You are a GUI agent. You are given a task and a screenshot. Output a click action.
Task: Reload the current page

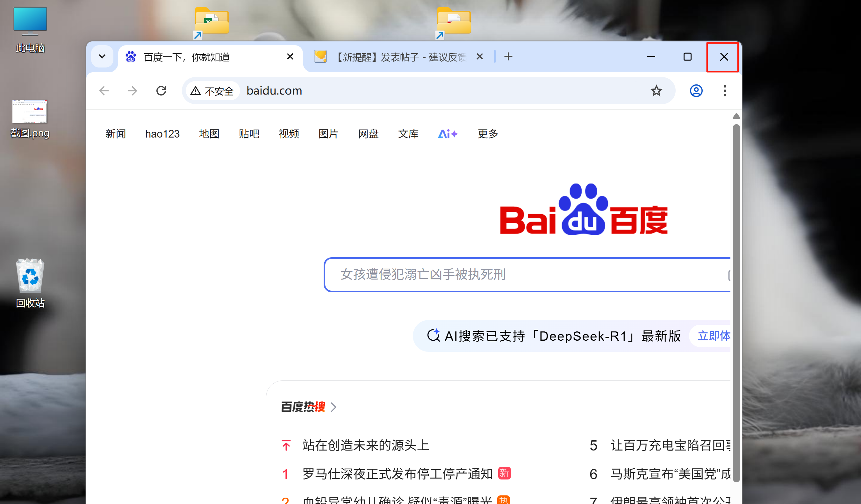[161, 91]
